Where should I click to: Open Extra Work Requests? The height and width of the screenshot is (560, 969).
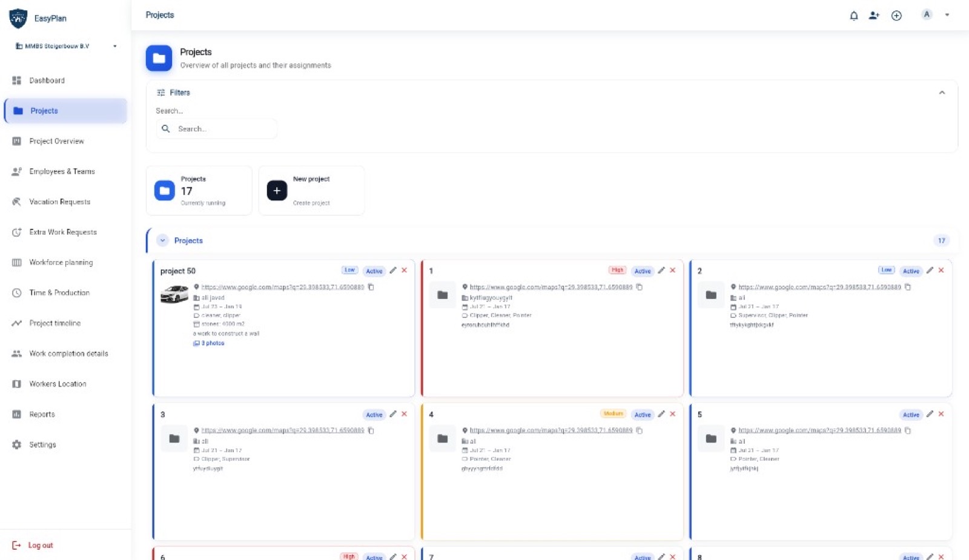[x=65, y=232]
